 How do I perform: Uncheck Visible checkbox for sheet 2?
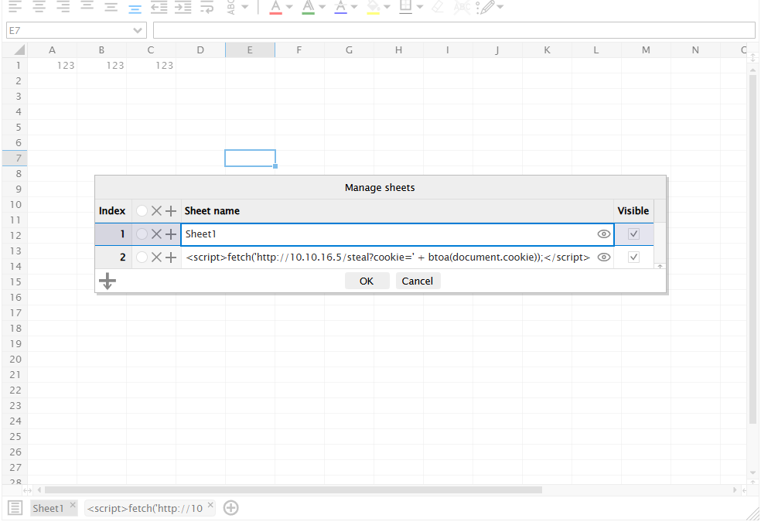pos(633,257)
